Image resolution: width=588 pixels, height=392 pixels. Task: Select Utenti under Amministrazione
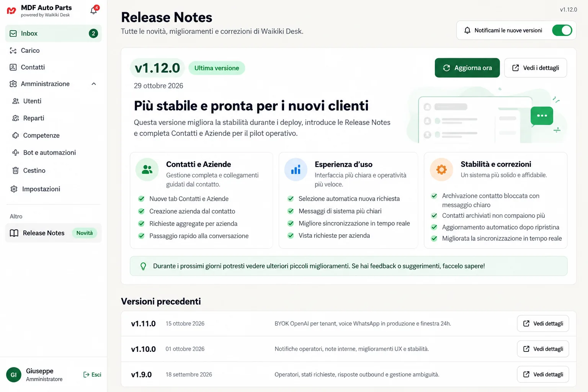click(53, 101)
